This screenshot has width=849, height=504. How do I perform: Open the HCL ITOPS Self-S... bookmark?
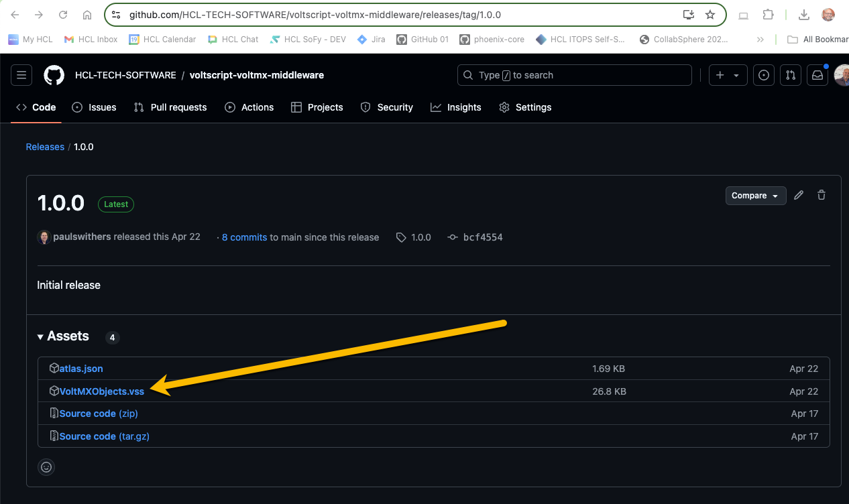pyautogui.click(x=581, y=40)
